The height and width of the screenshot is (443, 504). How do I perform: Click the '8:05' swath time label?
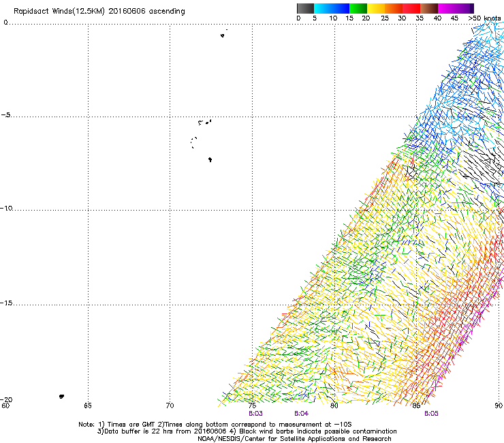[431, 414]
